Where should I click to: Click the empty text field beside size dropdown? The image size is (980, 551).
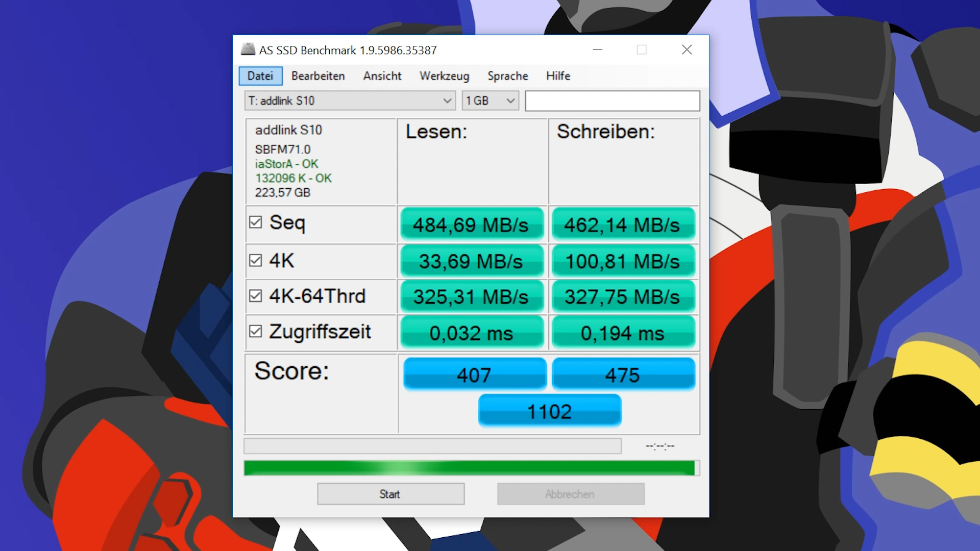pyautogui.click(x=612, y=101)
